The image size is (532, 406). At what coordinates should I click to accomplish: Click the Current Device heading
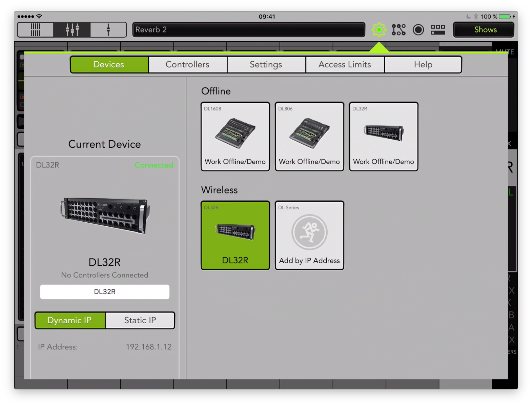pyautogui.click(x=104, y=144)
